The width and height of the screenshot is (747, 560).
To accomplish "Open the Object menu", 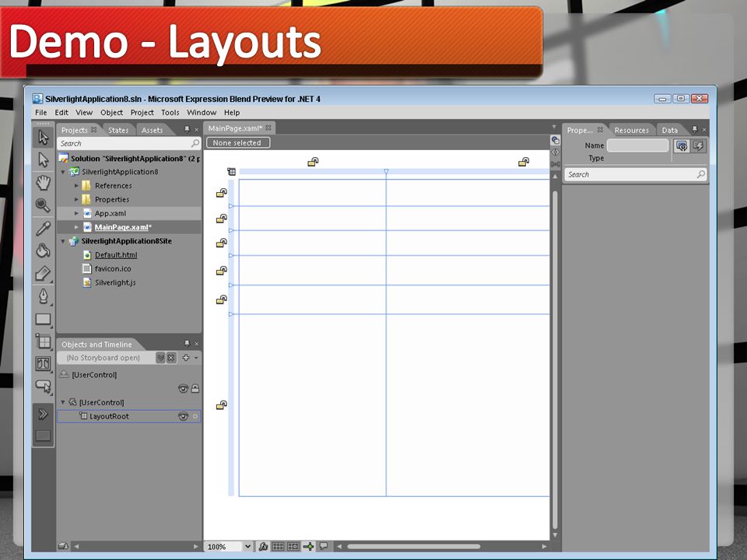I will (111, 112).
